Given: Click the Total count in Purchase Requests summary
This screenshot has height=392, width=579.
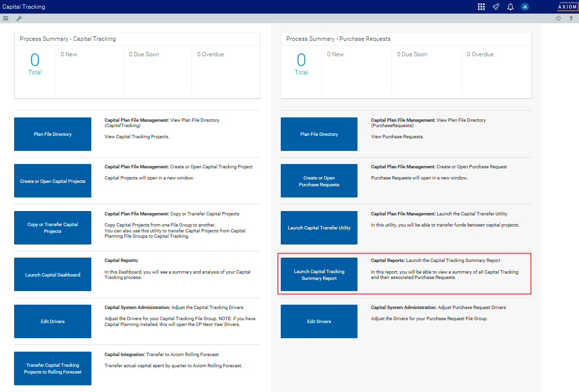Looking at the screenshot, I should [301, 63].
